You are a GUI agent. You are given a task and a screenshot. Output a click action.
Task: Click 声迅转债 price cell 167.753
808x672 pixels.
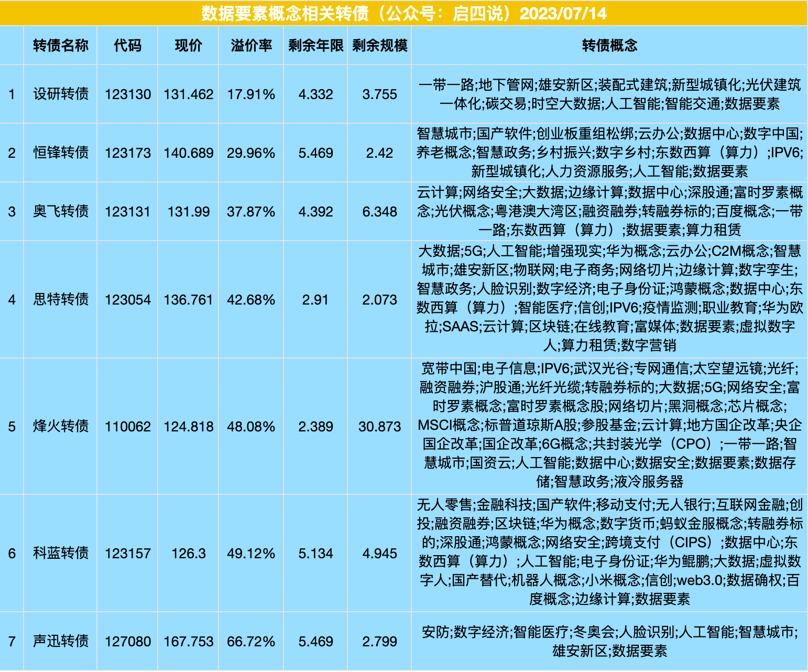coord(188,642)
